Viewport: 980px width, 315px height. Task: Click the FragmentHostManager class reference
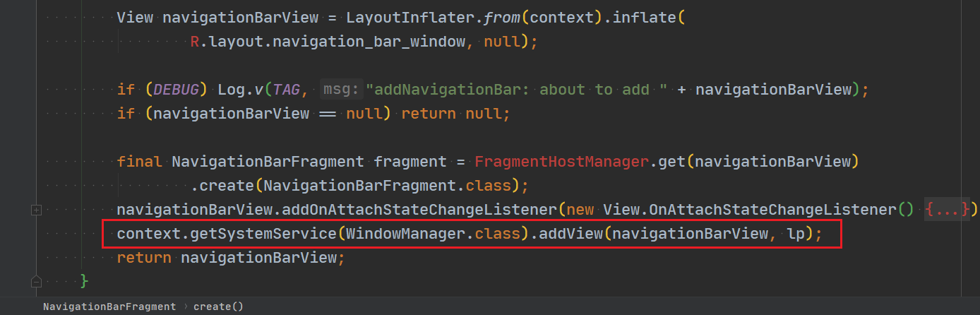[x=561, y=162]
